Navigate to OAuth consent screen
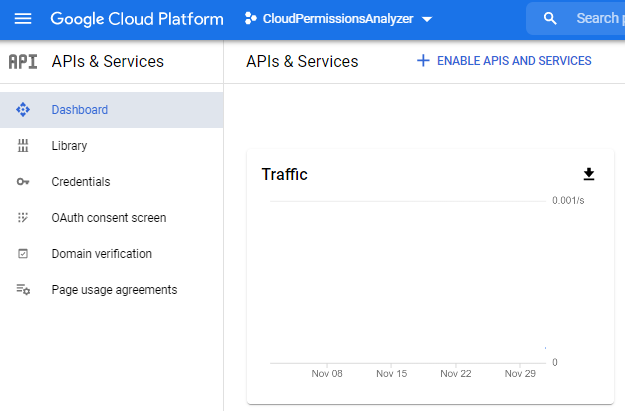This screenshot has height=411, width=625. 109,218
